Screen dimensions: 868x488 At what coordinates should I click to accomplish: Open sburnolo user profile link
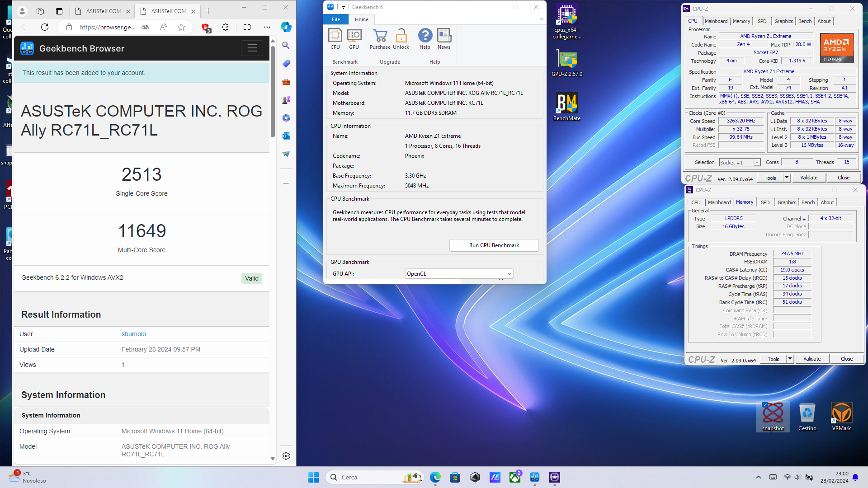click(x=134, y=334)
